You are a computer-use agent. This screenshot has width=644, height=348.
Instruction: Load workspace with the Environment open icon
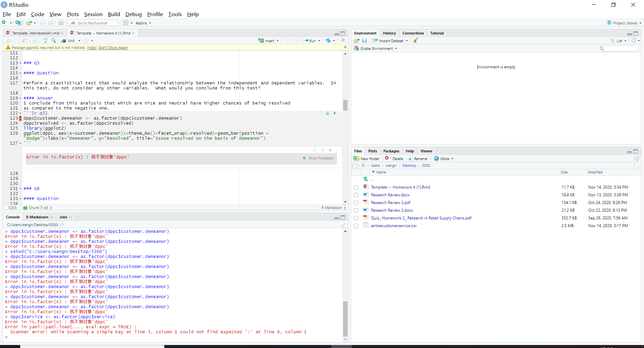[x=356, y=41]
